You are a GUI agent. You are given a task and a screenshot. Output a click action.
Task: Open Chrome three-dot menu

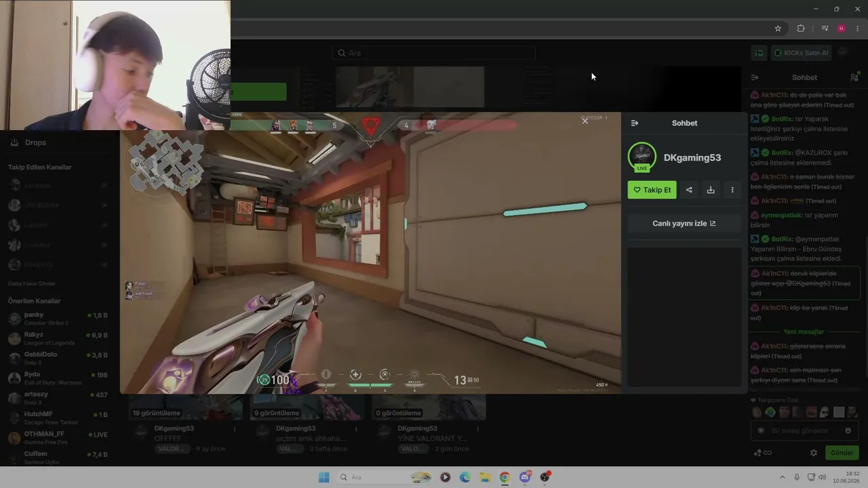tap(858, 28)
